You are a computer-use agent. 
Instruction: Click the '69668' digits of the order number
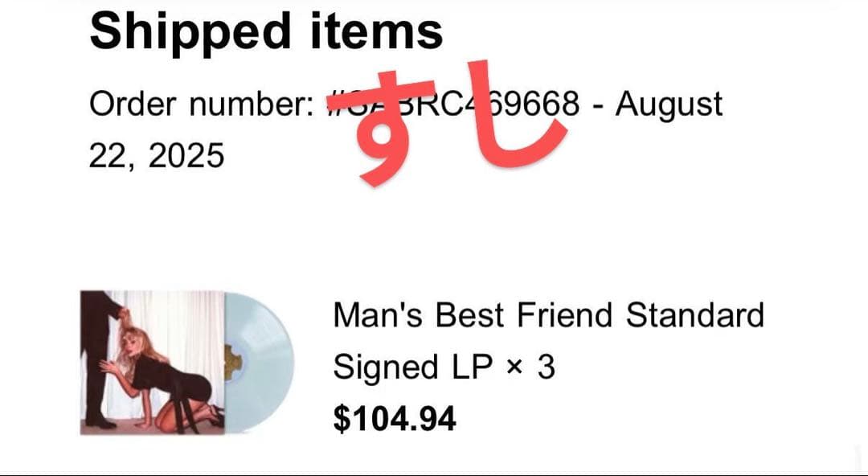point(533,105)
